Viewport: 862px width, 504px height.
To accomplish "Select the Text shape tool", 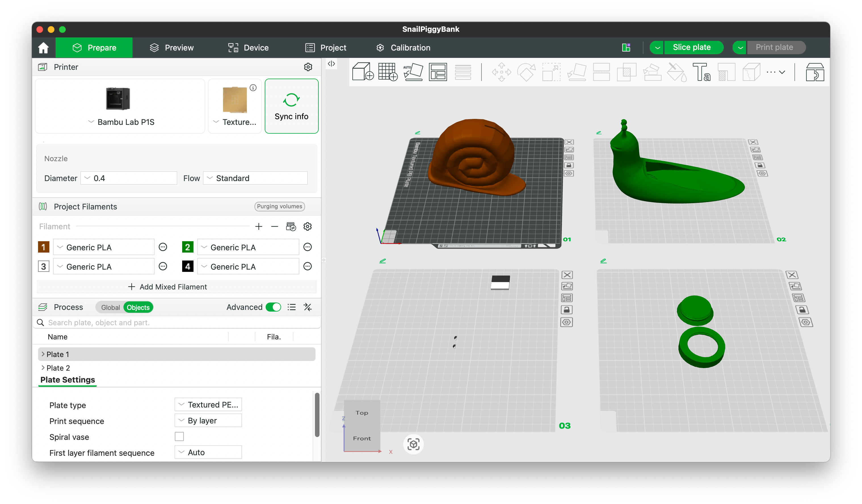I will [702, 72].
